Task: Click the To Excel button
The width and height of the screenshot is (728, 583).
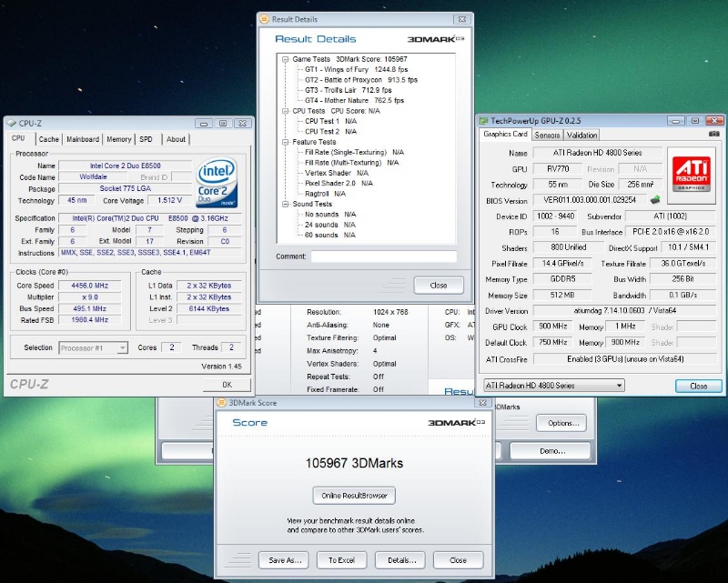Action: pos(341,560)
